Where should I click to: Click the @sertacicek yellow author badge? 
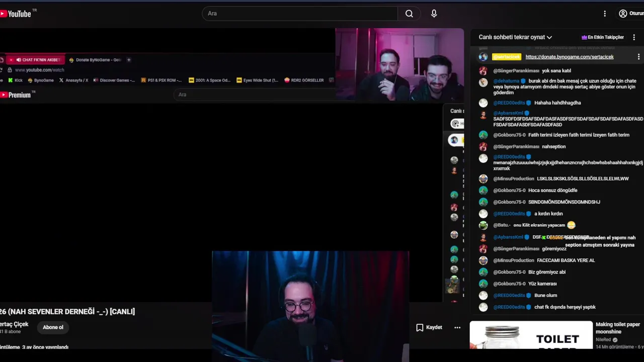tap(507, 57)
